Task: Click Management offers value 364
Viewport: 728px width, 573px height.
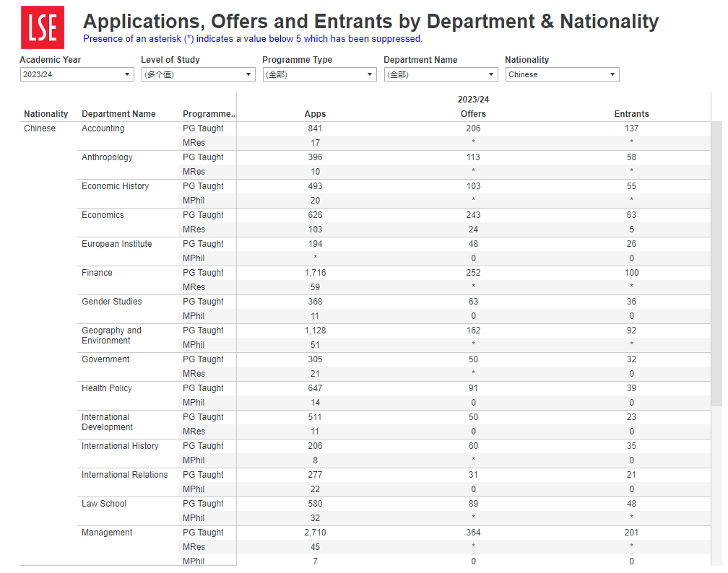Action: 473,532
